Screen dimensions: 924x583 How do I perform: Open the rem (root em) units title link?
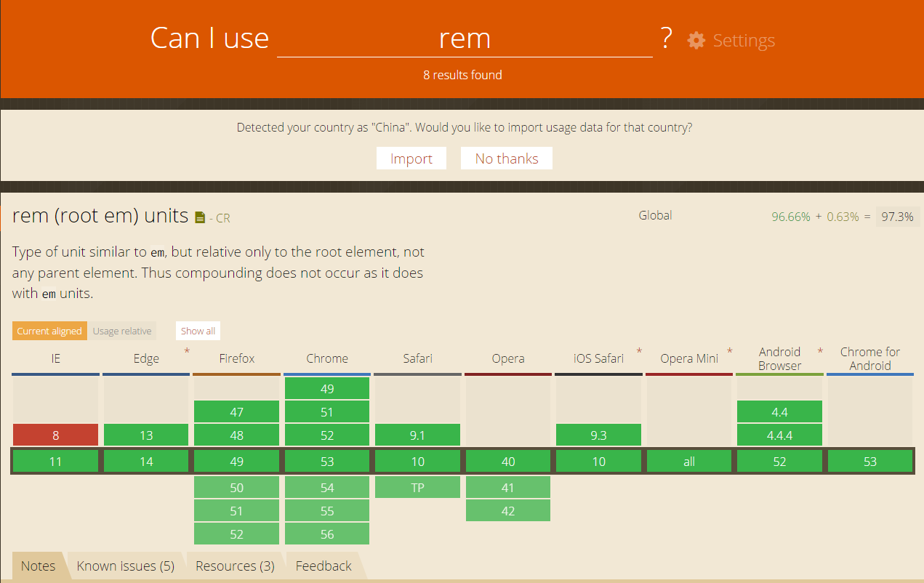click(x=100, y=216)
